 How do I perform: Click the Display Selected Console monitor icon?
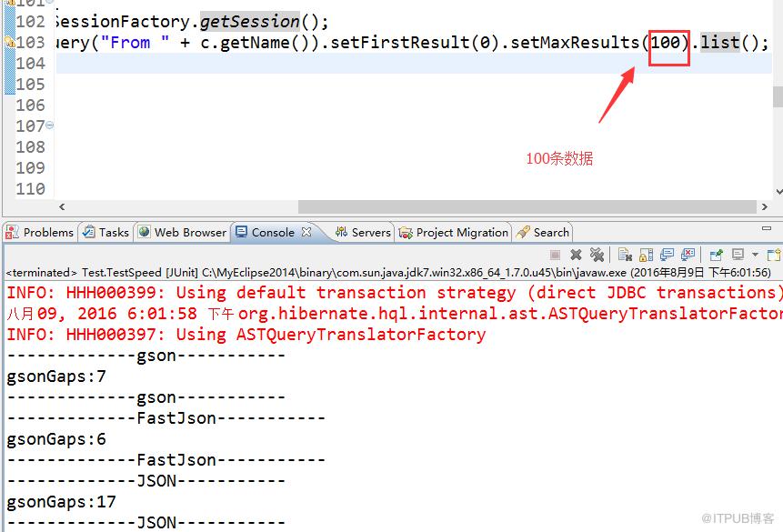(x=738, y=255)
